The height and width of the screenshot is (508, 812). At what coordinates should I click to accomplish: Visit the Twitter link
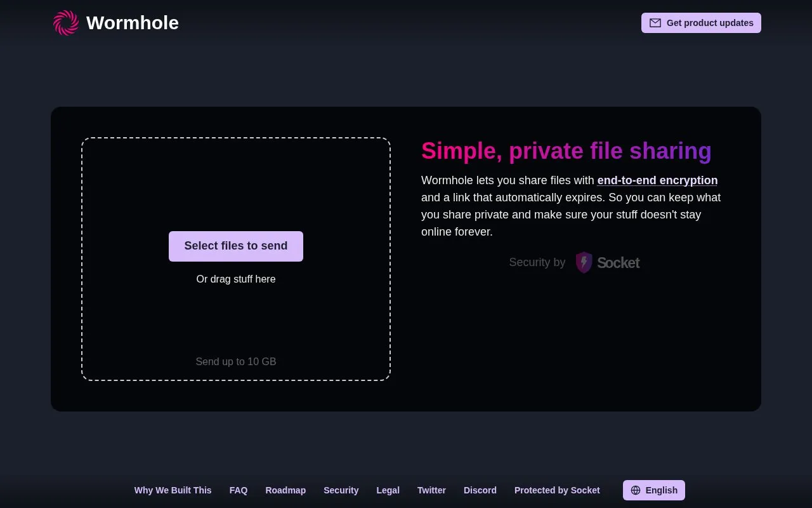tap(431, 490)
